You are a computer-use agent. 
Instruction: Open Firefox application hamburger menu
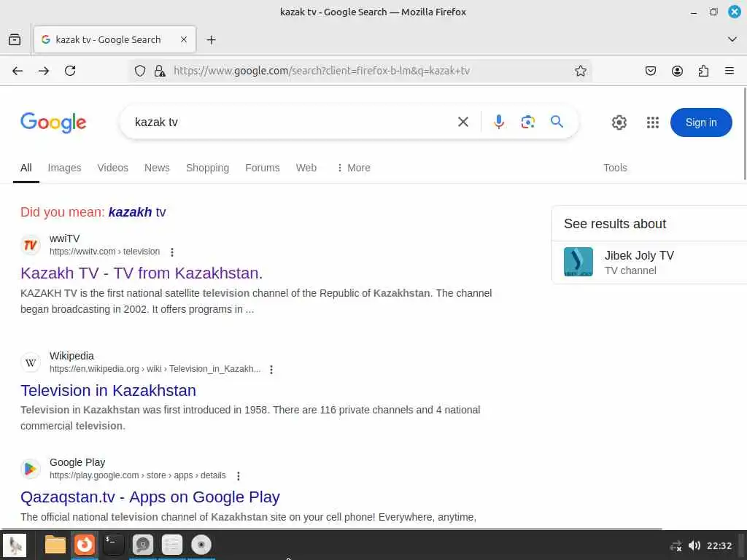(x=729, y=71)
